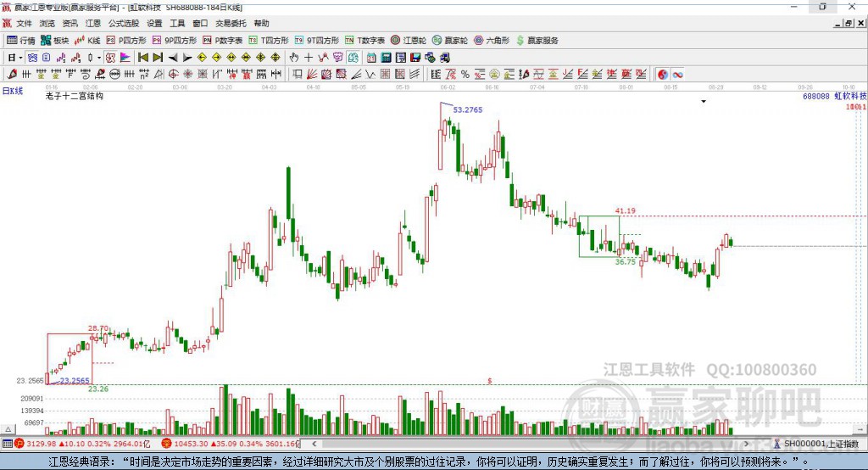Open the 公式选股 menu
This screenshot has width=868, height=470.
coord(124,23)
